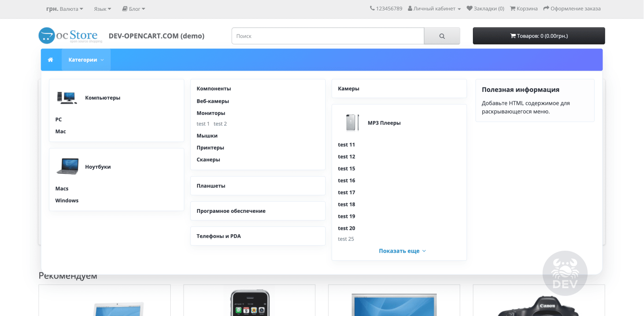Screen dimensions: 644x316
Task: Expand list with Показать еще
Action: (x=402, y=251)
